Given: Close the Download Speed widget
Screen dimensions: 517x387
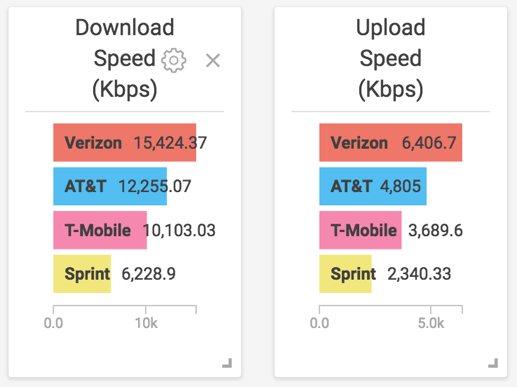Looking at the screenshot, I should (213, 60).
